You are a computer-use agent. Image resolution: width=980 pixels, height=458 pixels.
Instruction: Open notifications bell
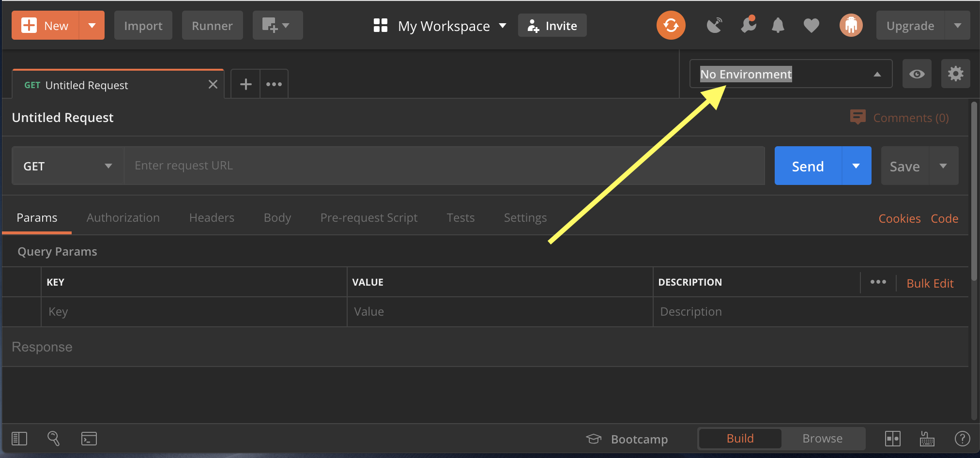pyautogui.click(x=778, y=25)
